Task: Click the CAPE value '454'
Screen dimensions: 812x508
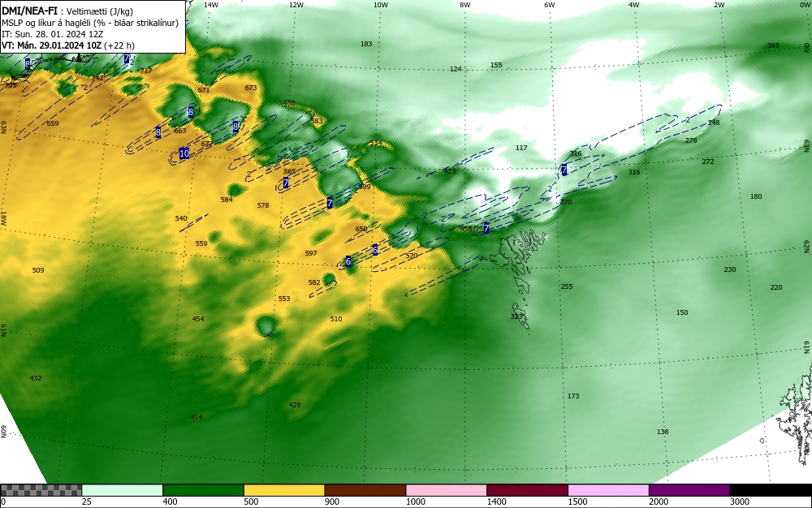Action: tap(198, 319)
